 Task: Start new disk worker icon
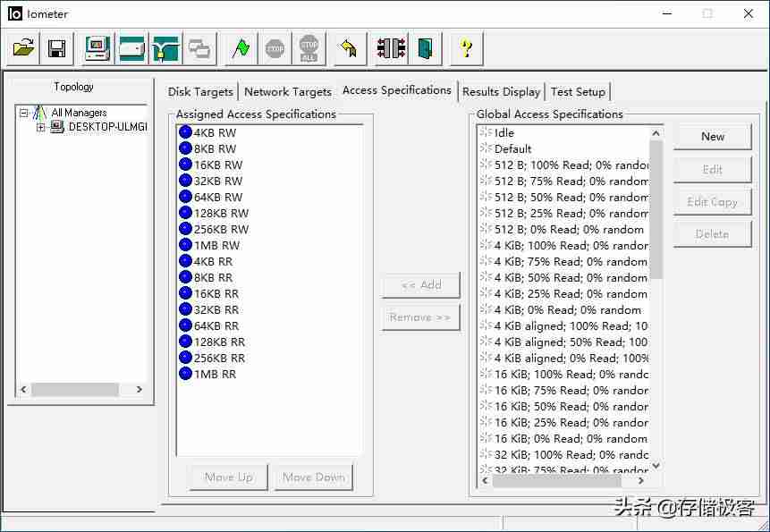tap(131, 48)
